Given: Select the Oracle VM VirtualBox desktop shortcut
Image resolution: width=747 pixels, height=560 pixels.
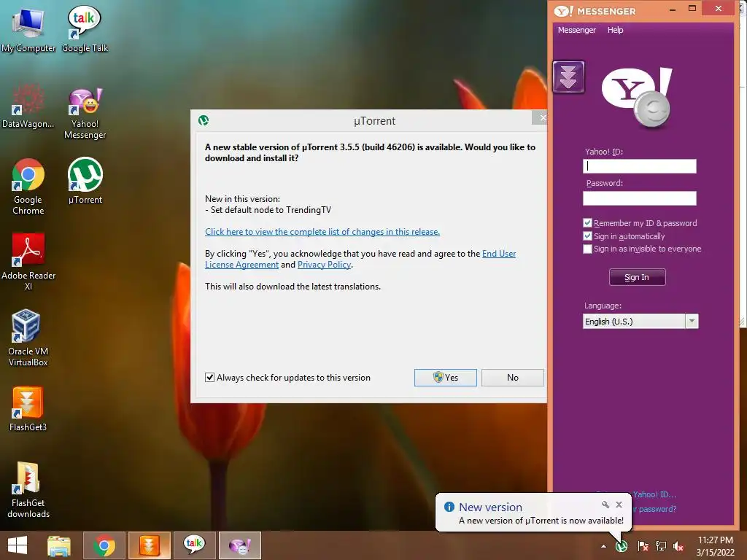Looking at the screenshot, I should (28, 338).
